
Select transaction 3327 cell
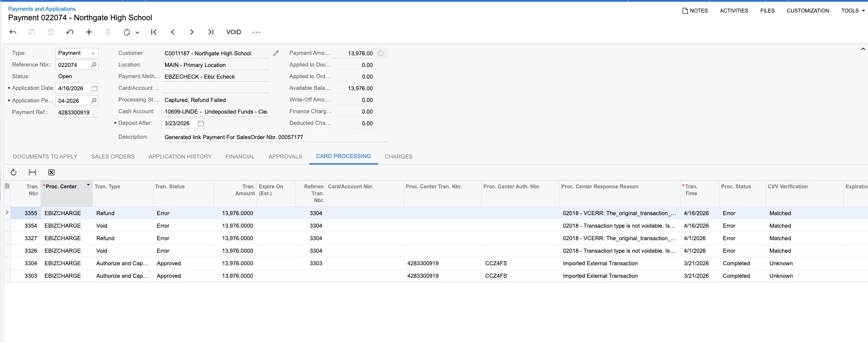(25, 238)
